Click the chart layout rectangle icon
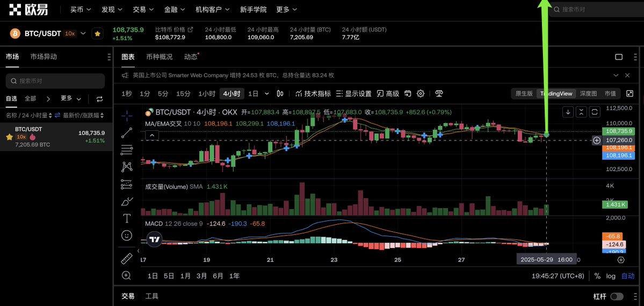This screenshot has width=644, height=306. coord(619,57)
